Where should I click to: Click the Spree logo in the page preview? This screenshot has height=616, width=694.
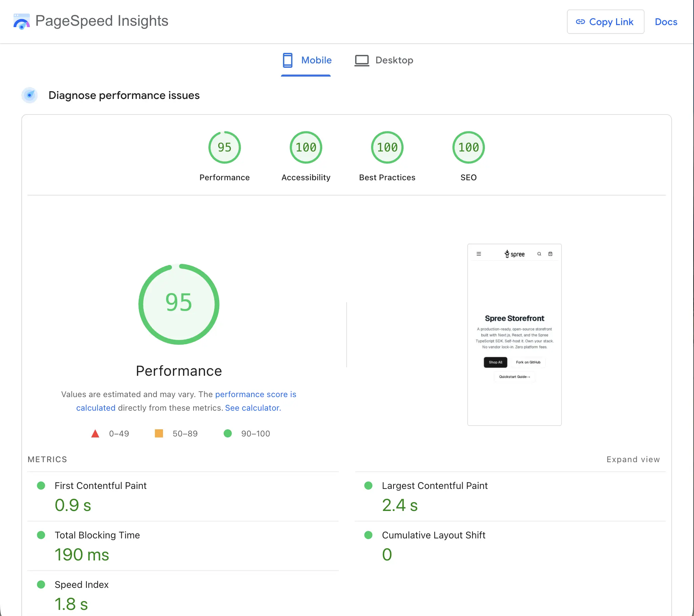coord(514,254)
